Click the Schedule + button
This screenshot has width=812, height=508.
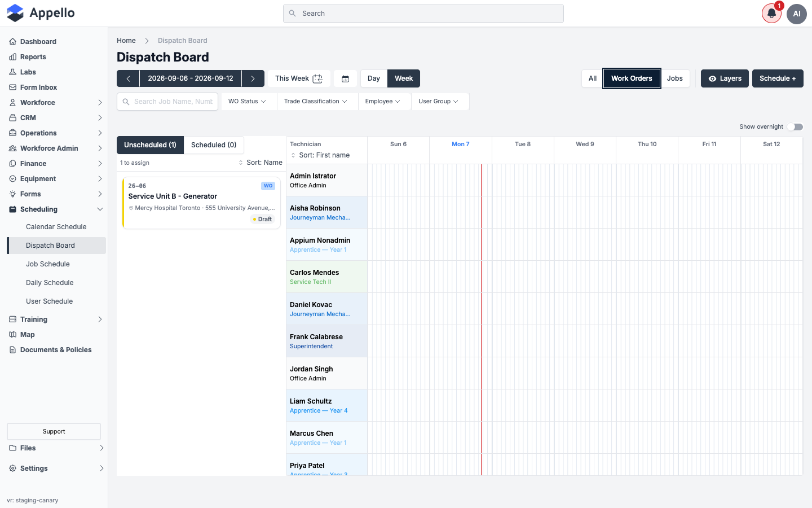click(x=778, y=78)
